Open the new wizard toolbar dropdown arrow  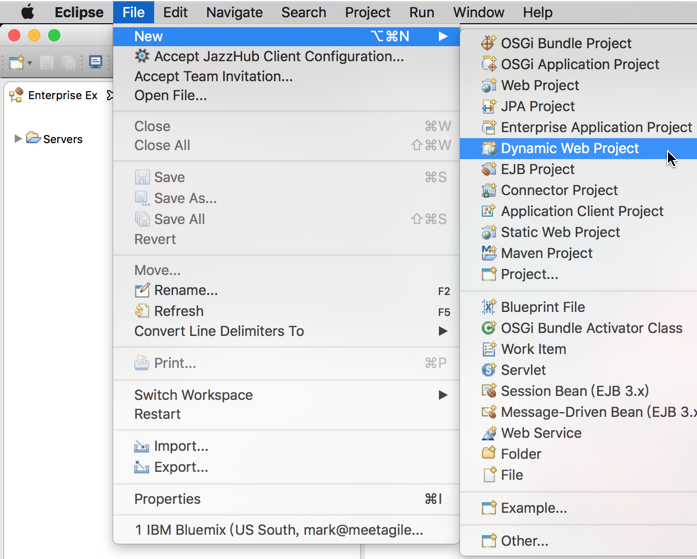click(x=29, y=63)
